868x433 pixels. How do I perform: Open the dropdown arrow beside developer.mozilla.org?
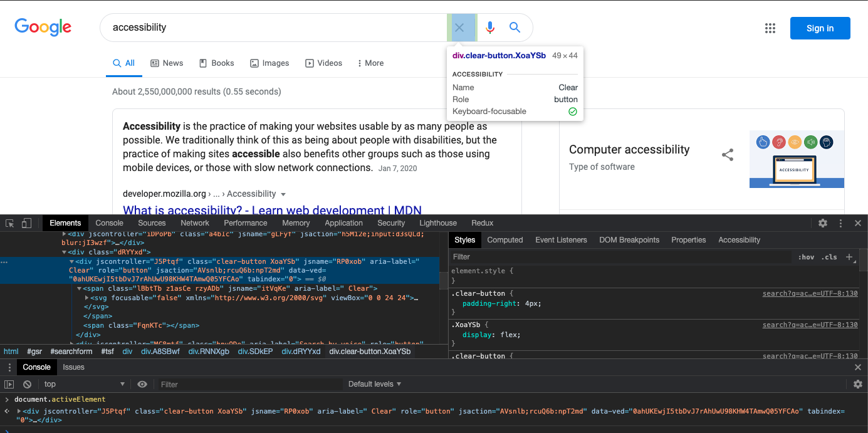283,194
